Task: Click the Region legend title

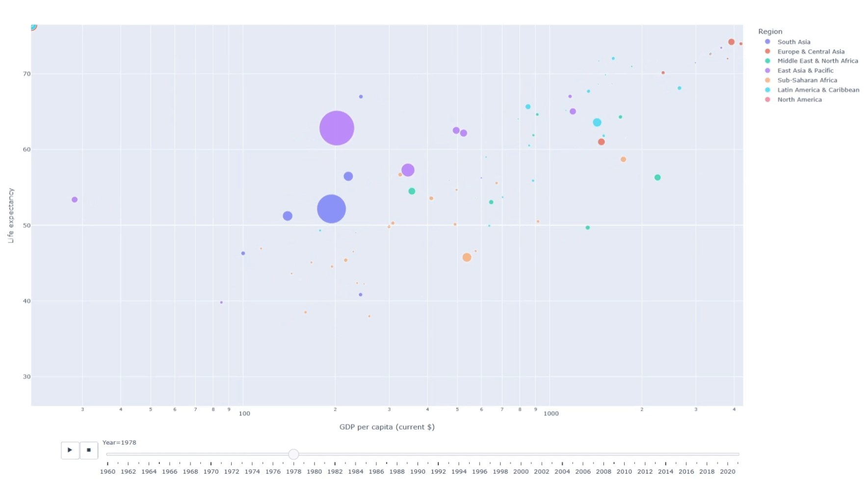Action: coord(770,31)
